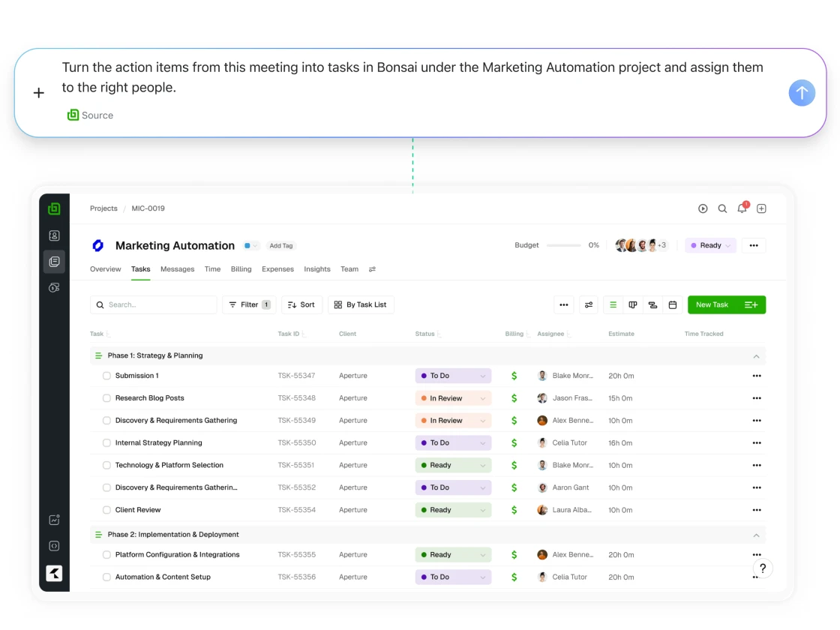Click the Budget progress bar
The height and width of the screenshot is (630, 840).
click(563, 245)
